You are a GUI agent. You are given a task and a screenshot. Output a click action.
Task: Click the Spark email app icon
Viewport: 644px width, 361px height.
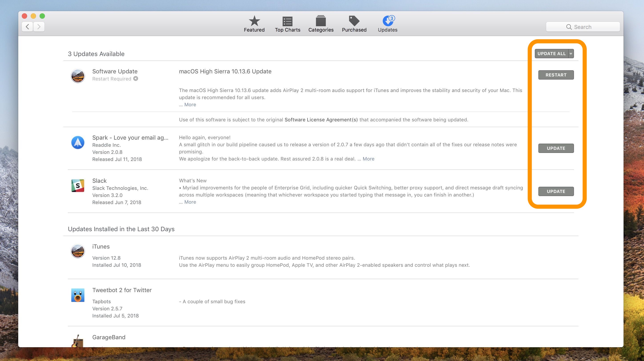coord(78,142)
